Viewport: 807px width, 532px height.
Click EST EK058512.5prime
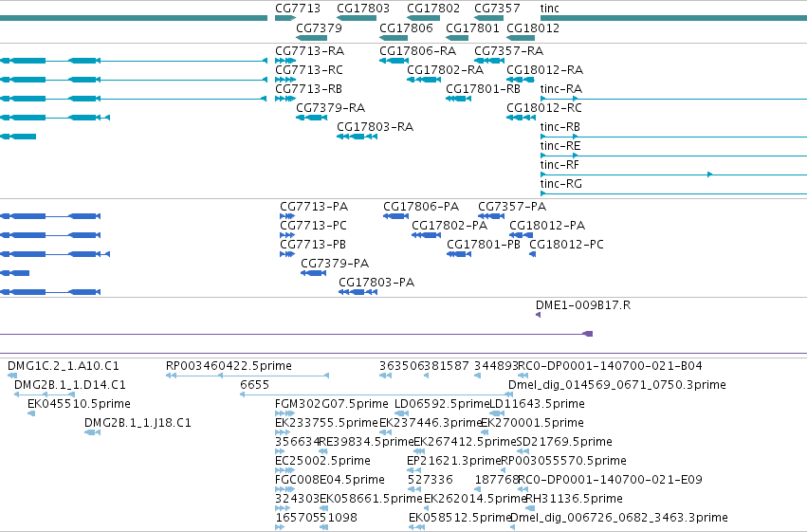coord(460,518)
